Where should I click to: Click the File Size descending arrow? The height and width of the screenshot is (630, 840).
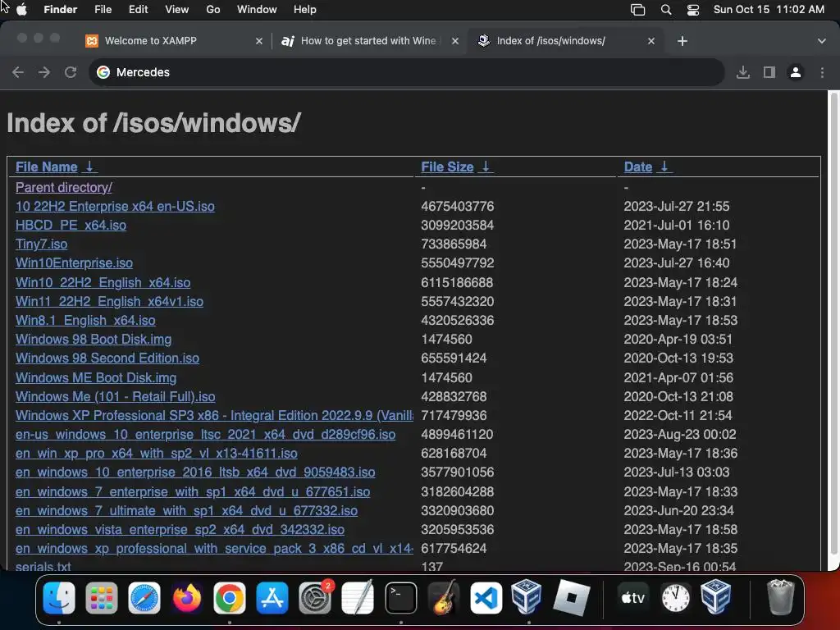point(486,167)
